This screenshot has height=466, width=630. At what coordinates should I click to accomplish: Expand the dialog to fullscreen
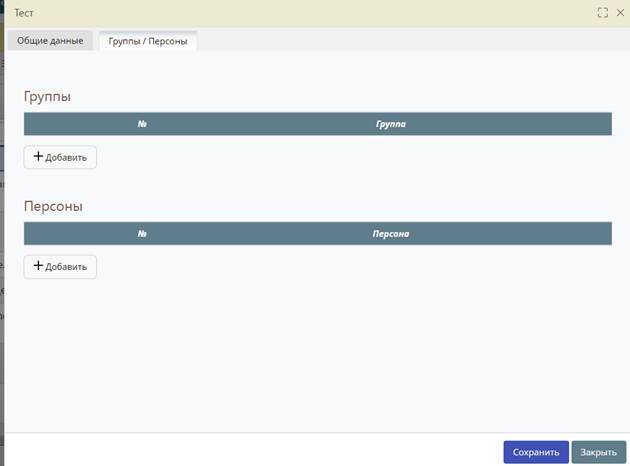[x=602, y=13]
